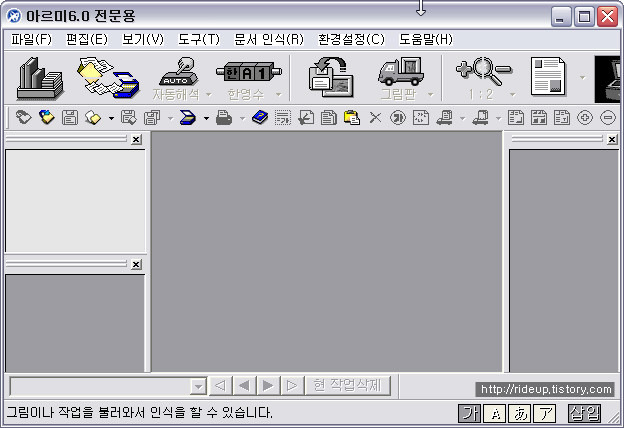The width and height of the screenshot is (624, 428).
Task: Toggle the A English input mode
Action: (495, 413)
